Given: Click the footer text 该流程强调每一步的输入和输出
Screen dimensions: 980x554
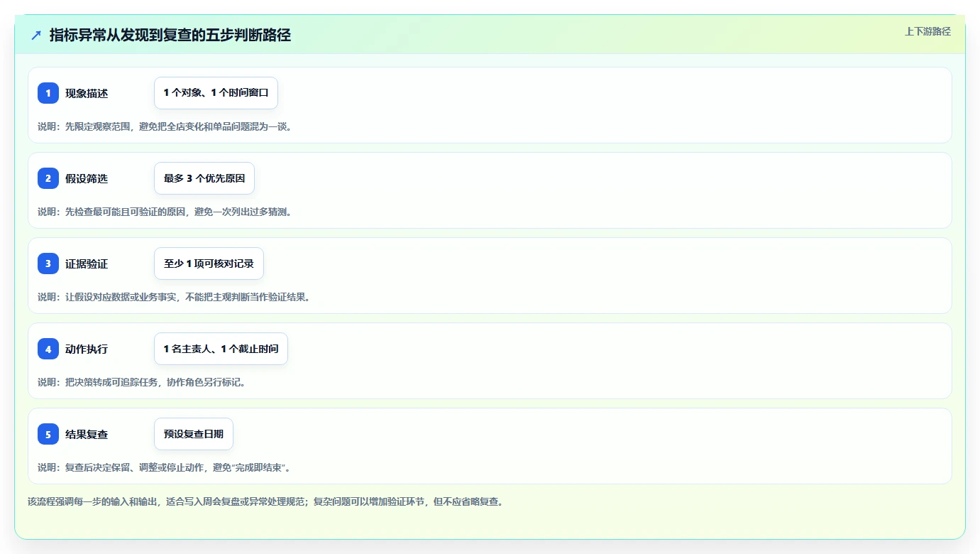Looking at the screenshot, I should (265, 501).
